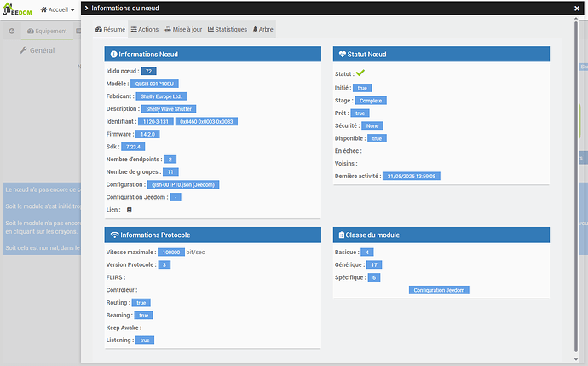Click Prêt true badge
The height and width of the screenshot is (366, 588).
tap(360, 113)
